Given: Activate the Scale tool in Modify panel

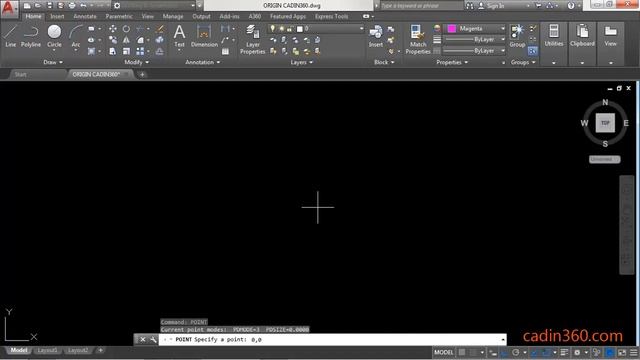Looking at the screenshot, I should 126,51.
